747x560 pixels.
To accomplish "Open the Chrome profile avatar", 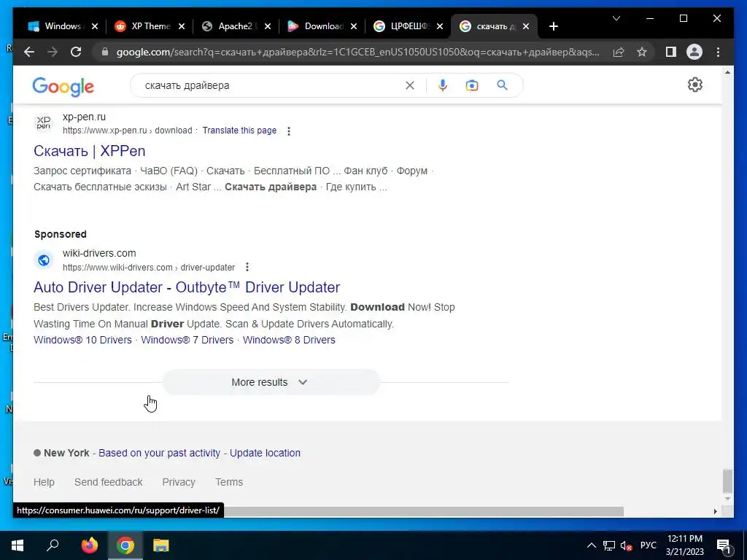I will click(x=694, y=52).
